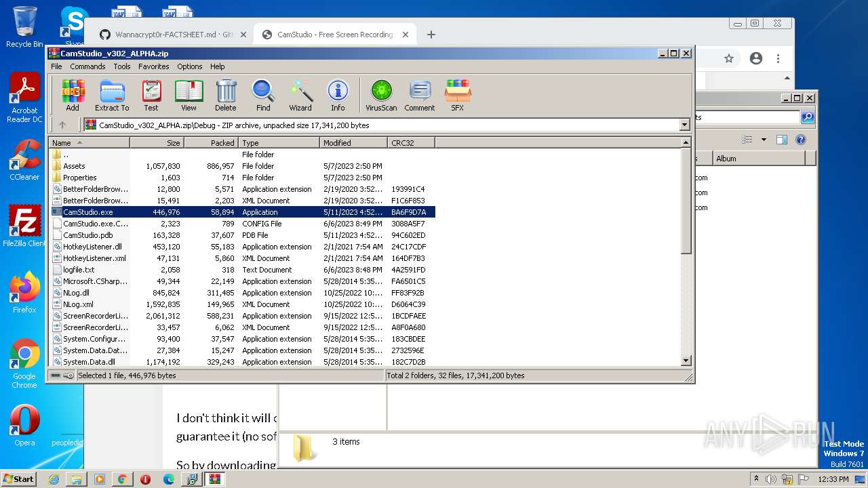Image resolution: width=868 pixels, height=488 pixels.
Task: Open Internet Explorer from taskbar
Action: click(x=54, y=479)
